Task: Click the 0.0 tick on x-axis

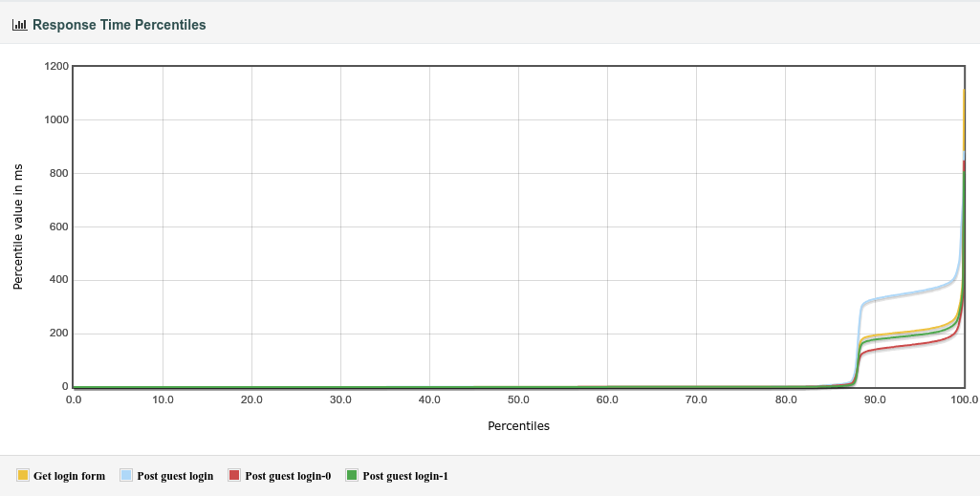Action: pos(74,399)
